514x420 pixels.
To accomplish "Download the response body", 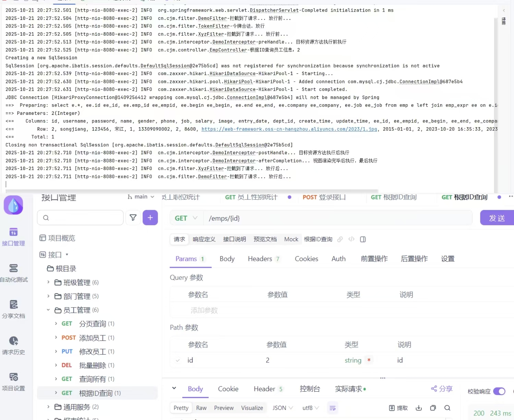I will point(419,408).
